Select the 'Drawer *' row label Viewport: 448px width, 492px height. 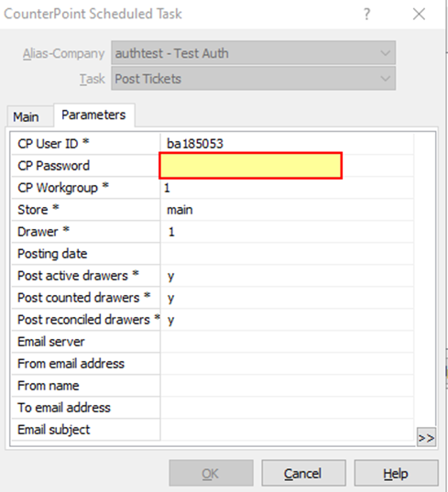click(43, 232)
